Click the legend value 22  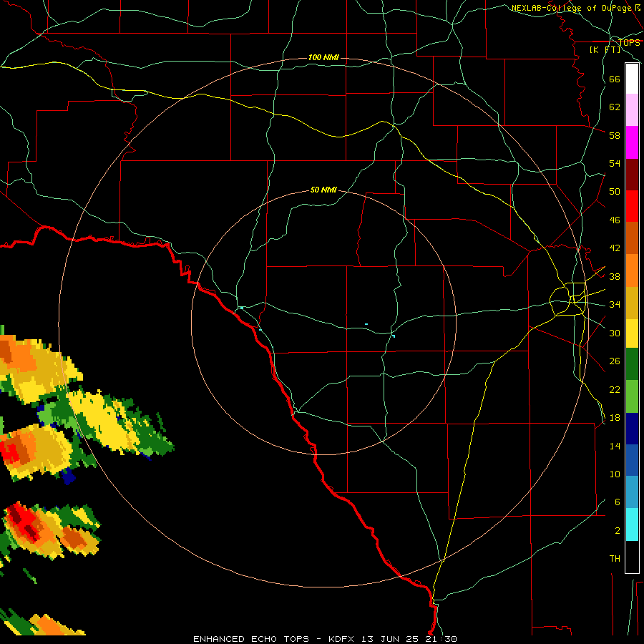click(615, 389)
